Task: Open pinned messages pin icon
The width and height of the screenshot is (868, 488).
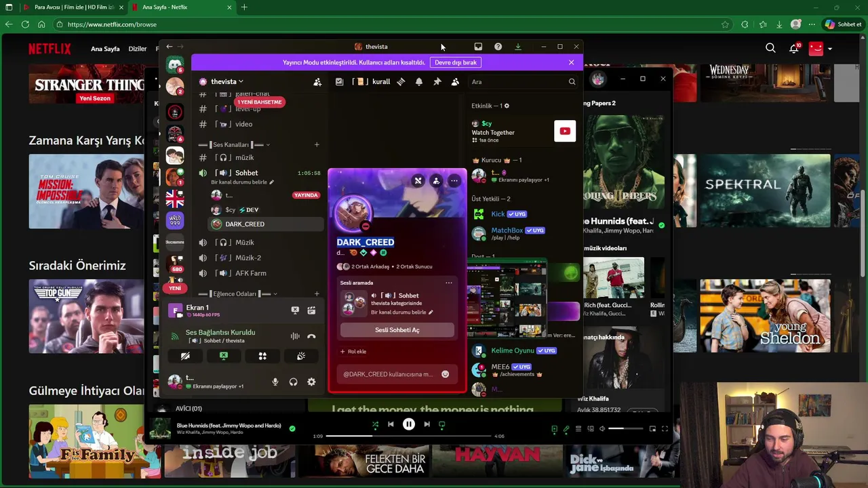Action: click(x=437, y=81)
